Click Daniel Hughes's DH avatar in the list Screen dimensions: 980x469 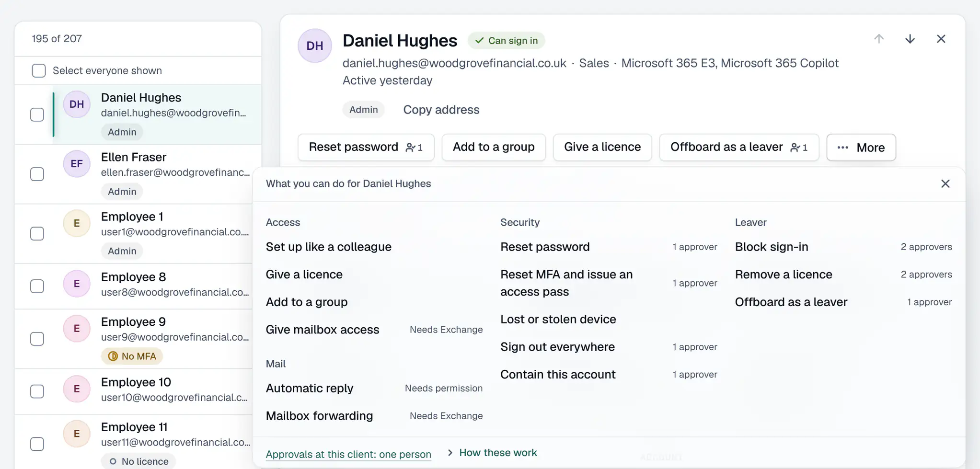tap(77, 104)
